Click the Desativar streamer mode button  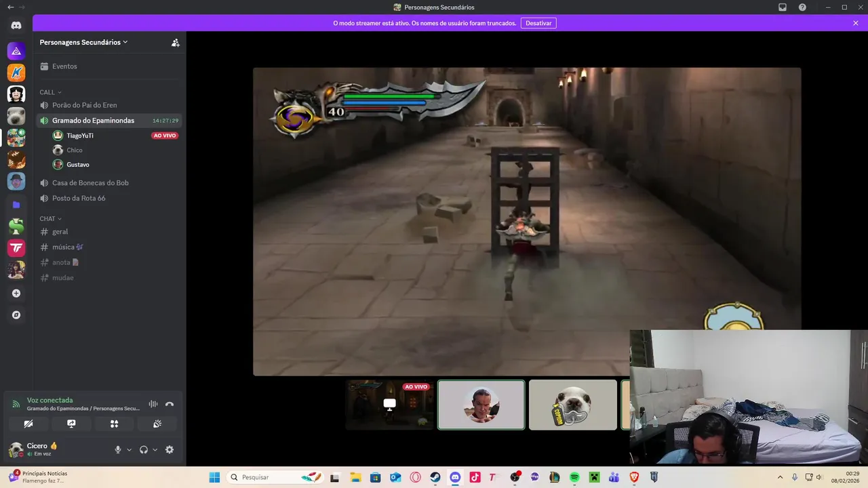pos(538,23)
